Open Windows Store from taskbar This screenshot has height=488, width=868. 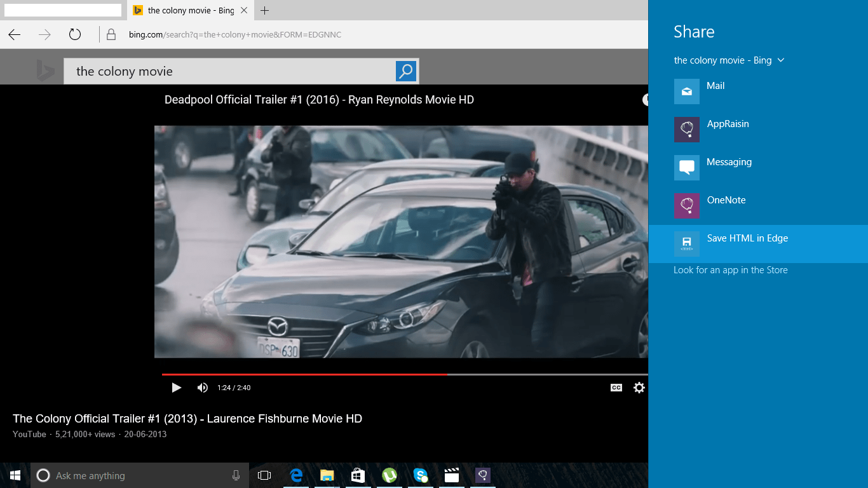(358, 475)
